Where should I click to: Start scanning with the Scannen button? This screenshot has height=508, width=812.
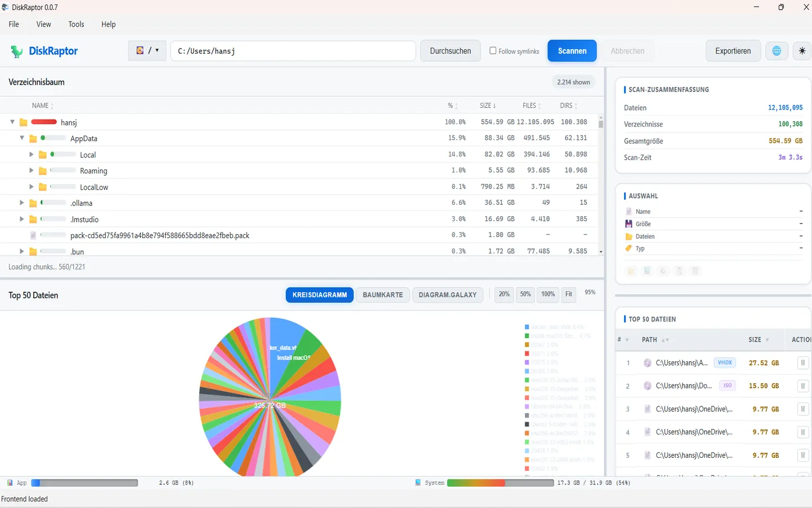pyautogui.click(x=572, y=51)
